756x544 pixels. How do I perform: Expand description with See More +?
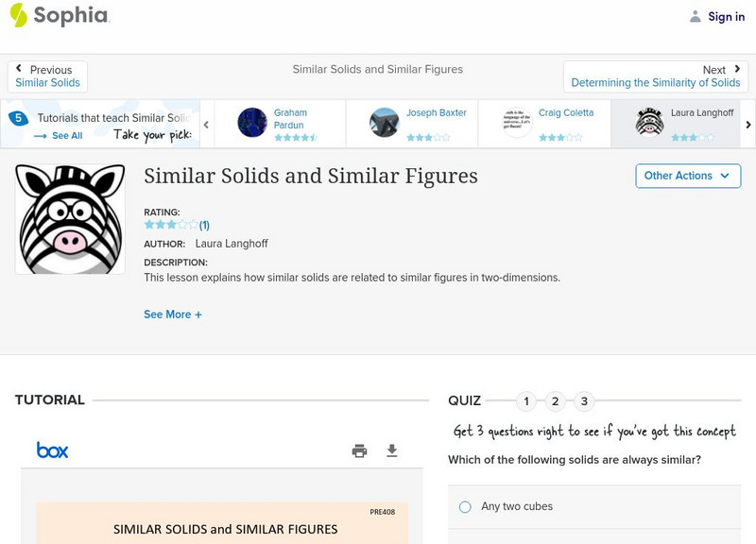click(x=173, y=314)
